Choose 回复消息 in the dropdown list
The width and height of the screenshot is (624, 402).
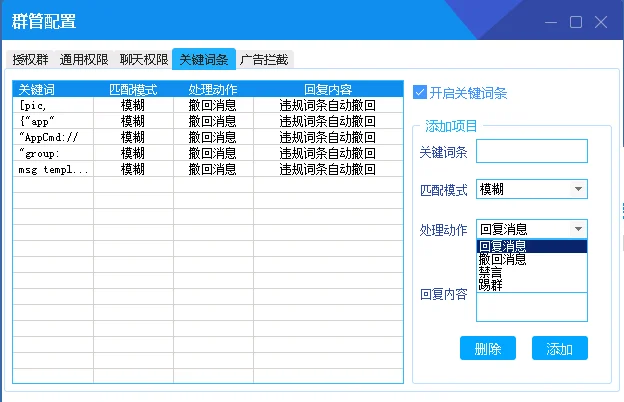(x=532, y=246)
